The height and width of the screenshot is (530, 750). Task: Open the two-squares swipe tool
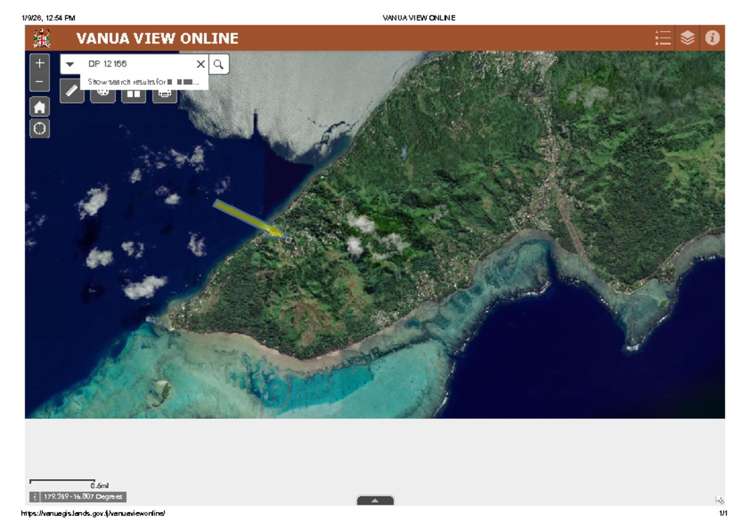point(133,94)
